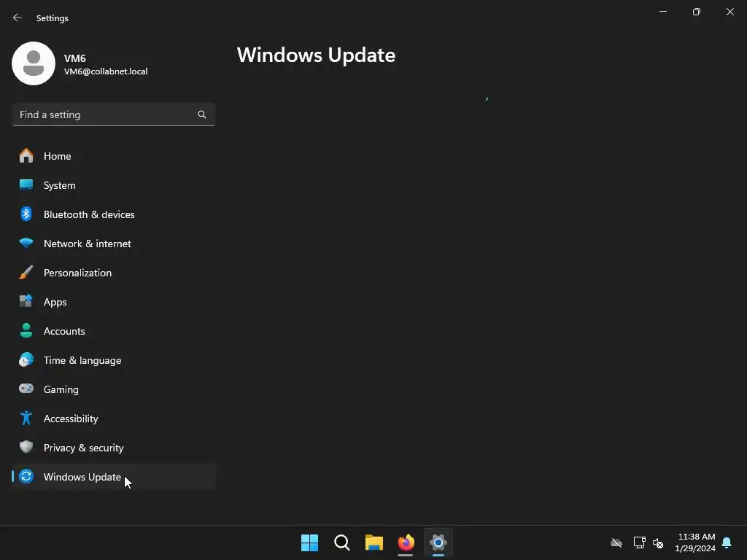The height and width of the screenshot is (560, 747).
Task: Launch Firefox from the taskbar
Action: (406, 542)
